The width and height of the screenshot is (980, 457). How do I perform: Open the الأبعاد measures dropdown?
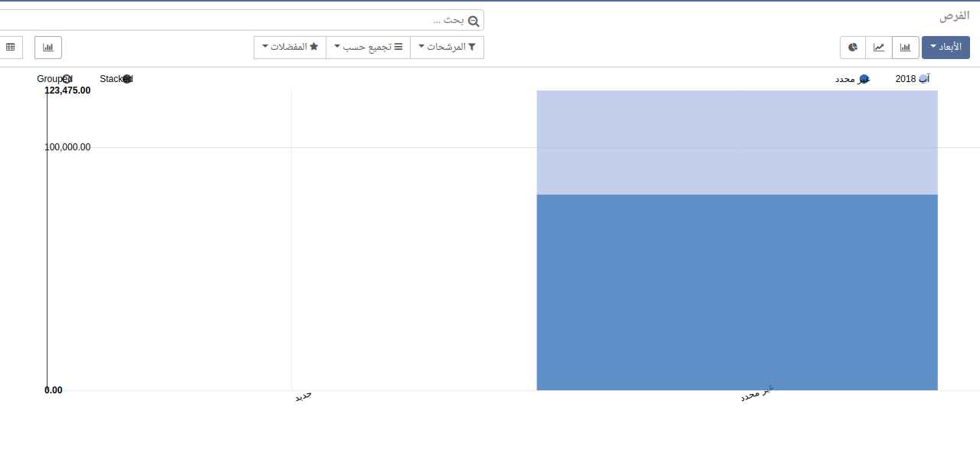pos(946,48)
